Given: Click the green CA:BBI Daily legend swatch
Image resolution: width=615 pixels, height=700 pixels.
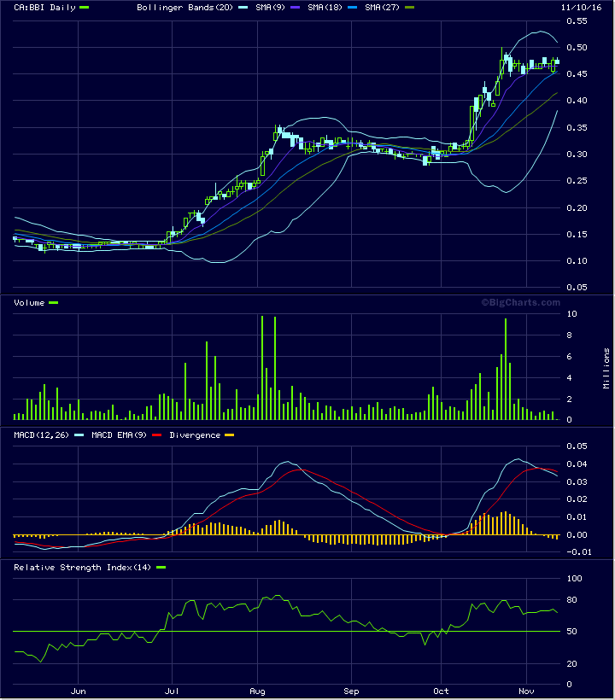Looking at the screenshot, I should click(x=84, y=8).
